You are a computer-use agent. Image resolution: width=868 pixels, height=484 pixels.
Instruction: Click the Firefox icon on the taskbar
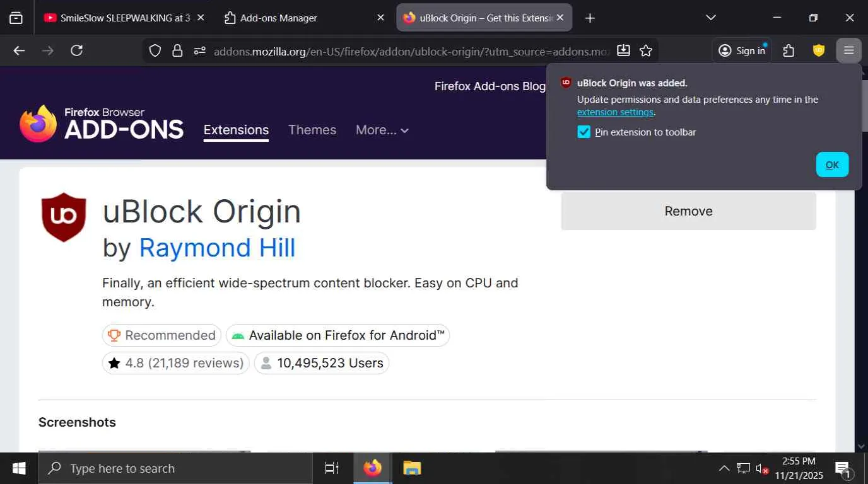(x=372, y=468)
